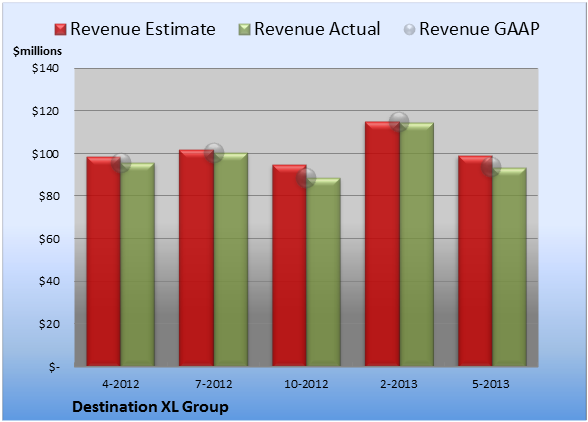
Task: Select the green actual bar for 2-2013
Action: 417,244
